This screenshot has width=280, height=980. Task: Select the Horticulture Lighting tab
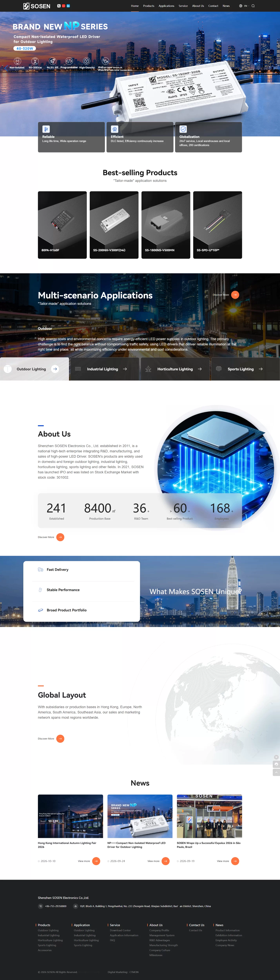click(x=175, y=369)
